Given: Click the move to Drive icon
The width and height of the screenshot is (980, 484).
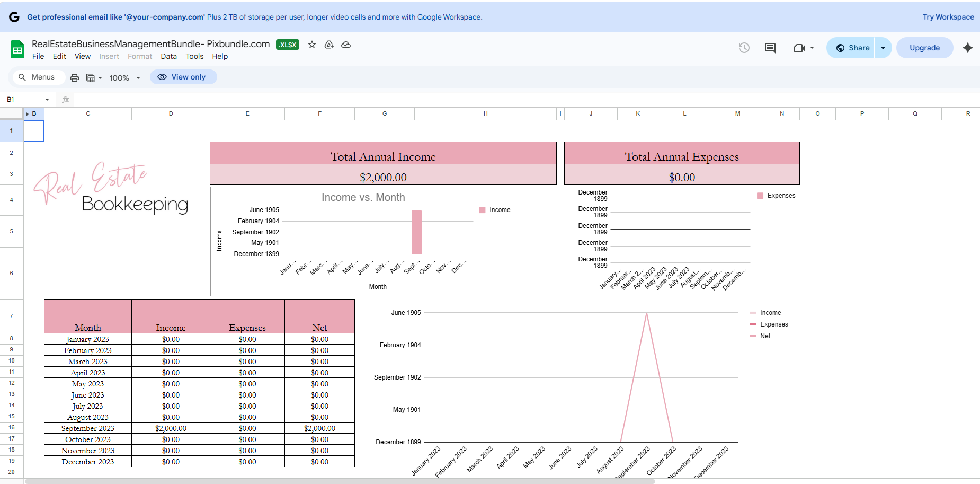Looking at the screenshot, I should 329,45.
